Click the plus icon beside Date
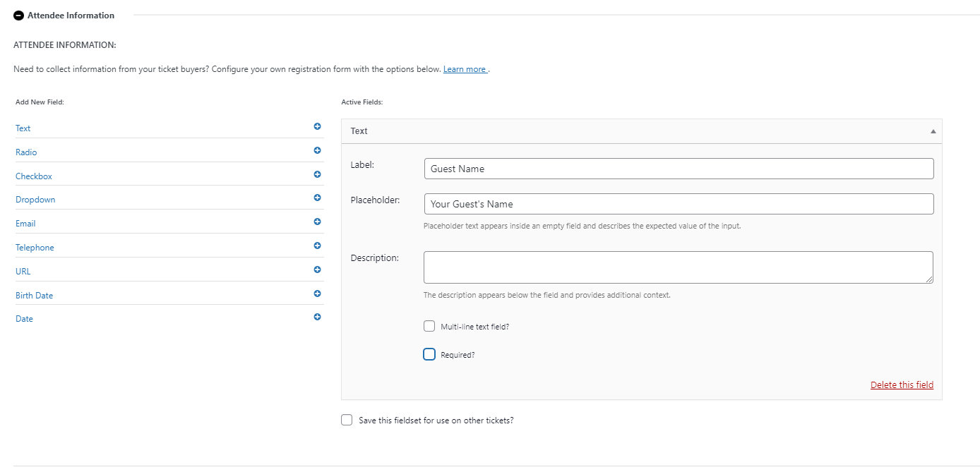Viewport: 980px width, 472px height. point(317,317)
